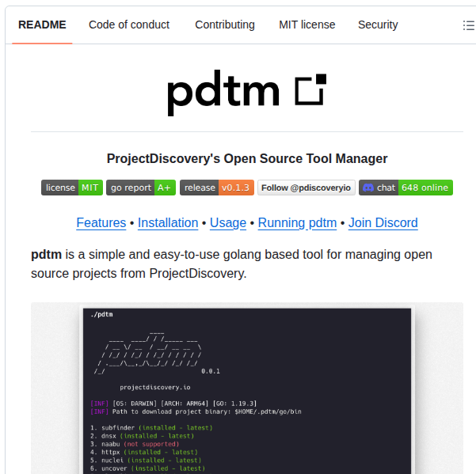The image size is (476, 474).
Task: Click the go report A+ badge
Action: click(x=141, y=188)
